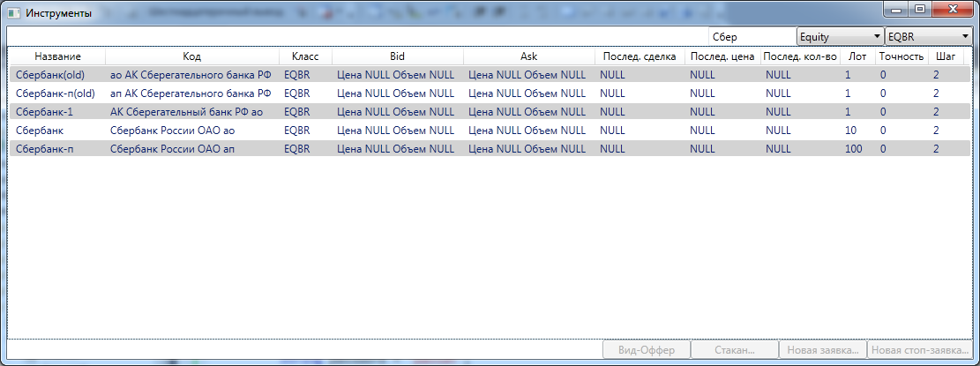Sort by the Шаг column header

(946, 56)
